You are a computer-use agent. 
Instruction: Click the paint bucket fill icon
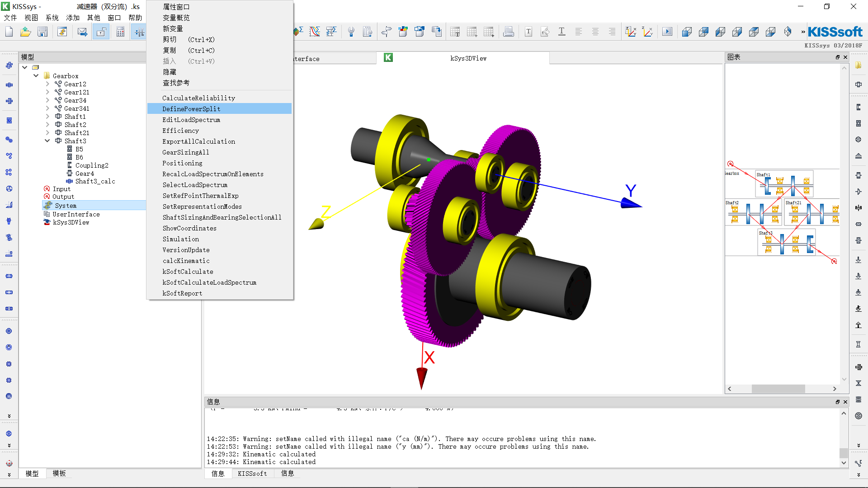click(x=545, y=32)
